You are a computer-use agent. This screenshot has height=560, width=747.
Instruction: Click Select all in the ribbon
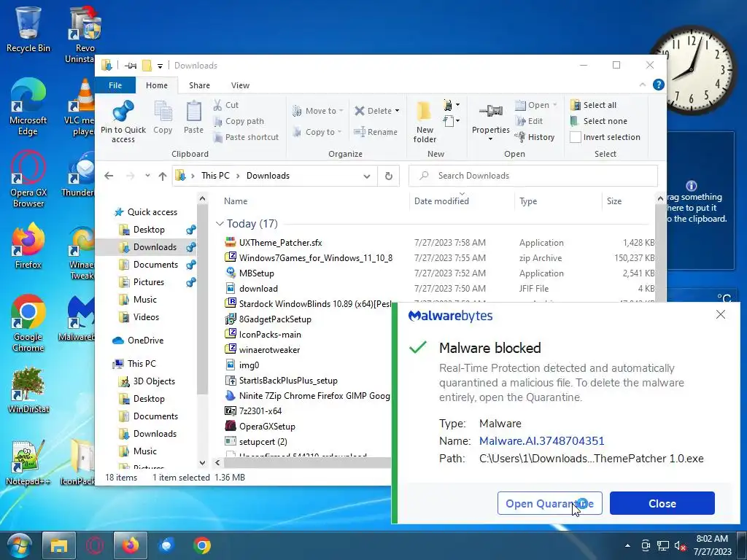(x=594, y=105)
